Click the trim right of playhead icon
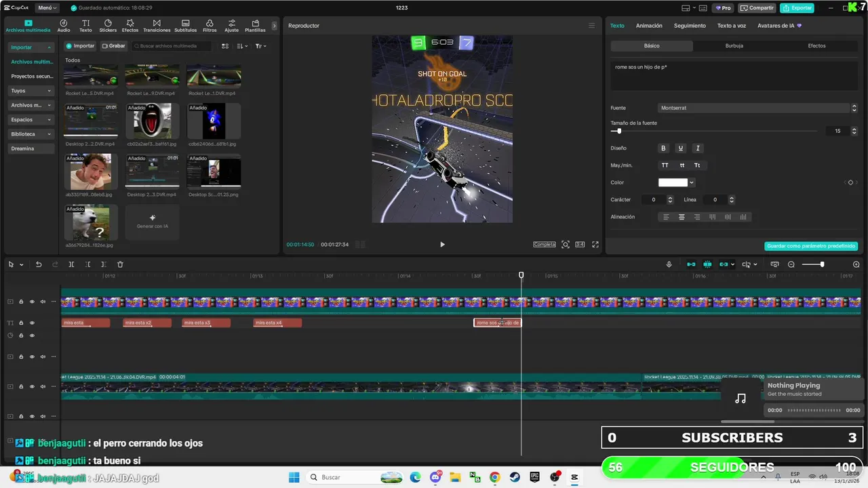Viewport: 868px width, 488px height. coord(104,264)
